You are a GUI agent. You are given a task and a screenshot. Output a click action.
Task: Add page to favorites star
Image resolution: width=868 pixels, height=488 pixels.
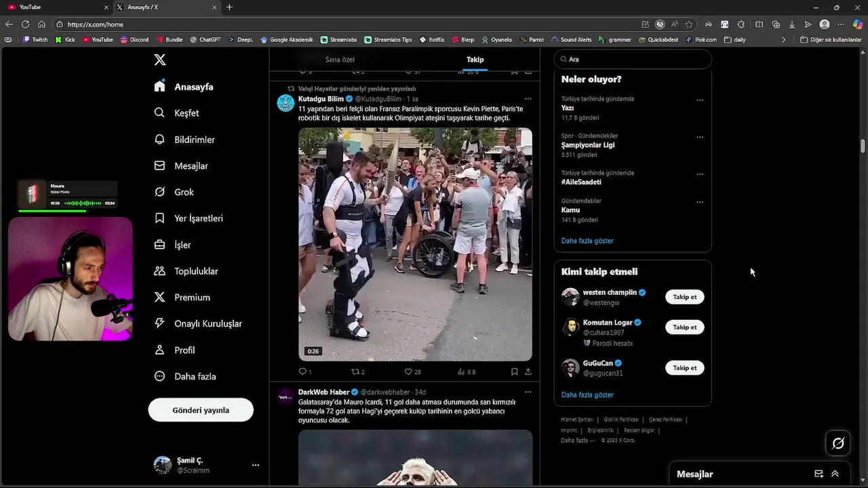(689, 24)
